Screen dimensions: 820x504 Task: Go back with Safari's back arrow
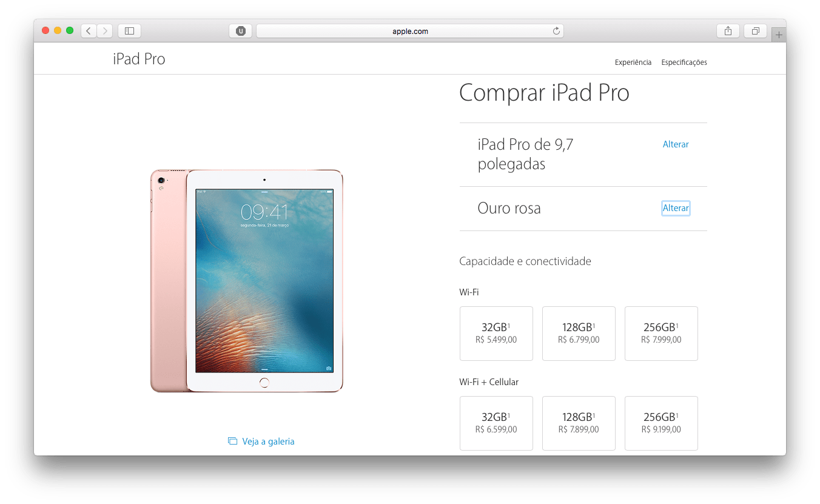click(89, 31)
